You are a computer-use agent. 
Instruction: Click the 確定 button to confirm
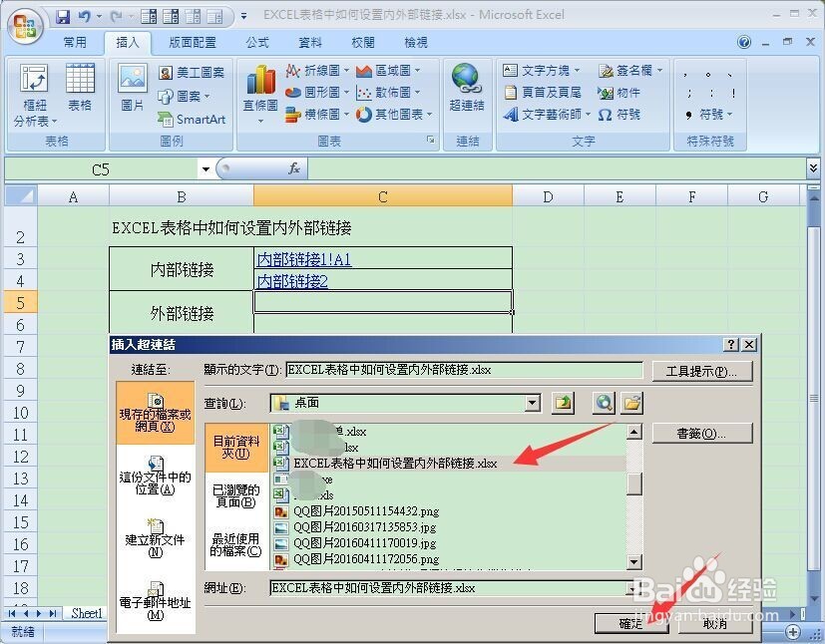[631, 622]
